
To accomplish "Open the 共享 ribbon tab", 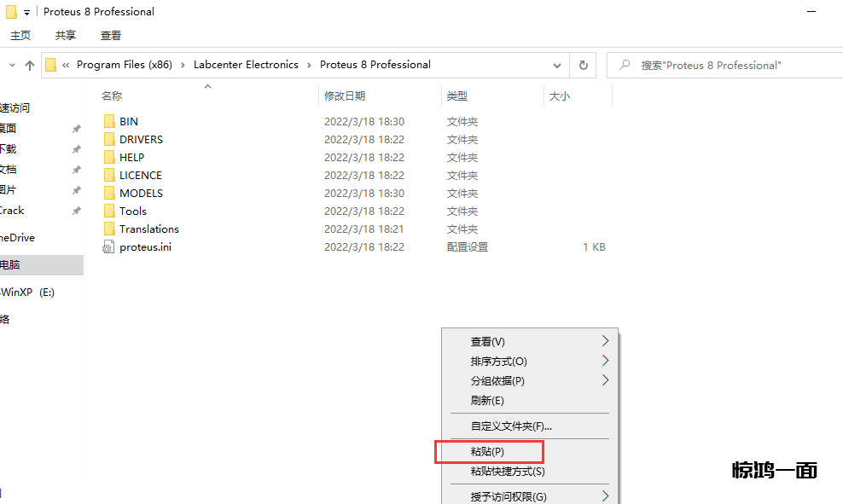I will click(x=66, y=36).
